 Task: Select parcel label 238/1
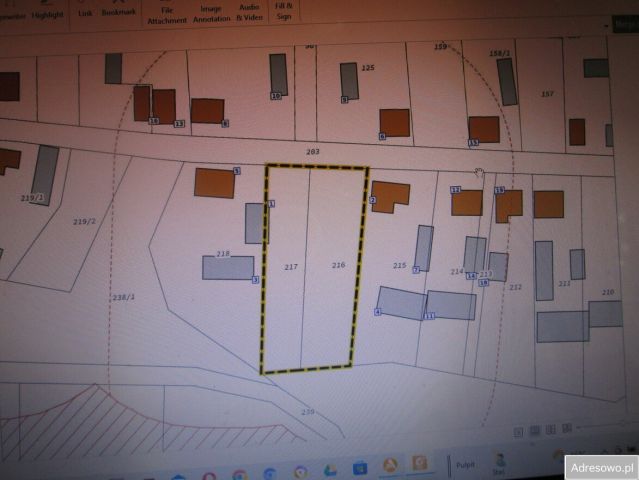pos(123,297)
